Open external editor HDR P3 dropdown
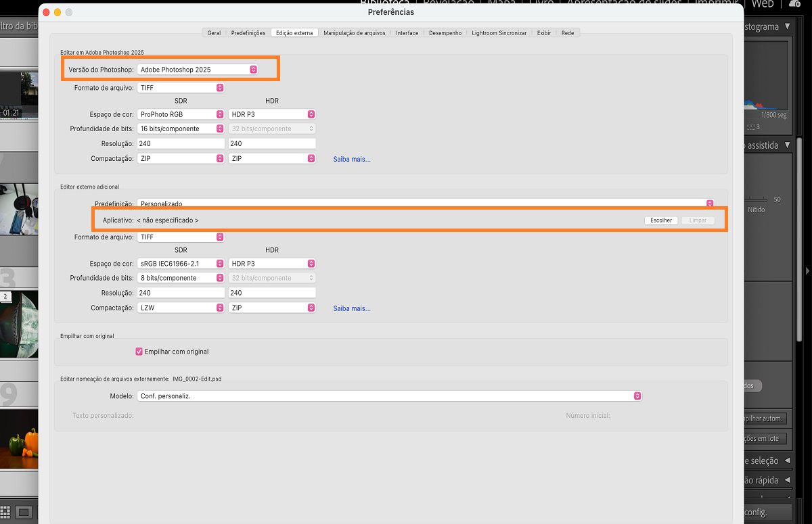The height and width of the screenshot is (524, 812). (x=272, y=264)
